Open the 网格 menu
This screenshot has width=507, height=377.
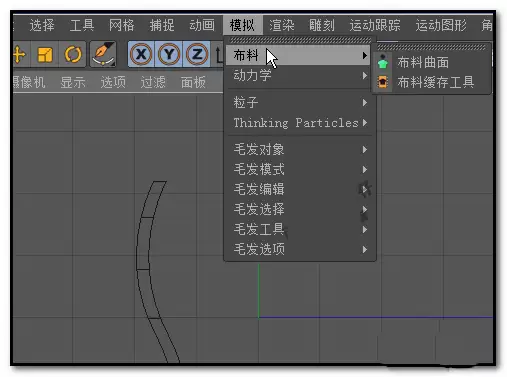click(x=122, y=25)
